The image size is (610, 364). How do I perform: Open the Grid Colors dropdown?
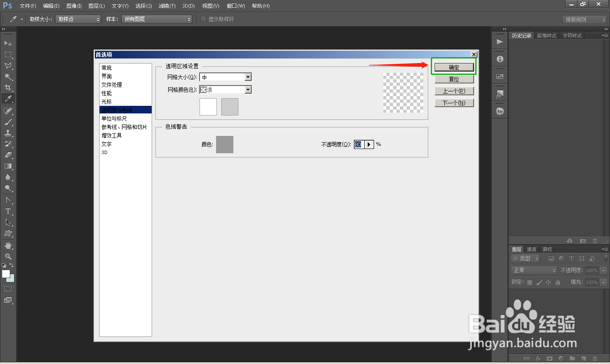225,90
